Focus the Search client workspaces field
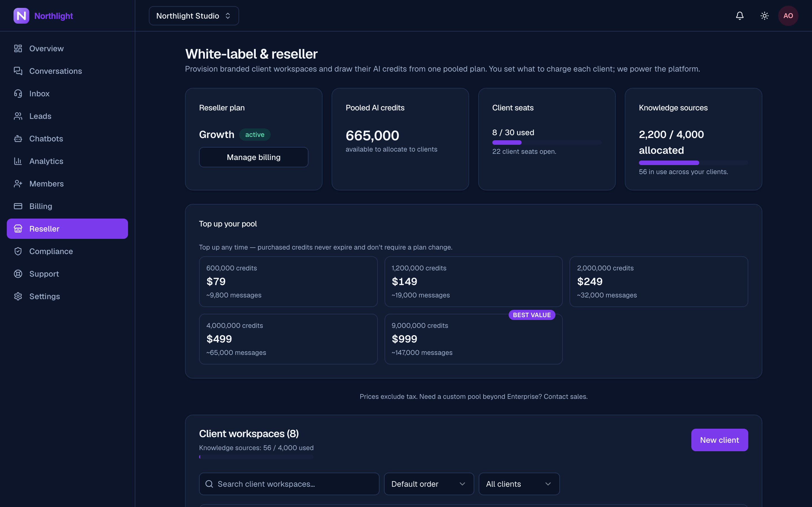This screenshot has width=812, height=507. click(x=289, y=484)
